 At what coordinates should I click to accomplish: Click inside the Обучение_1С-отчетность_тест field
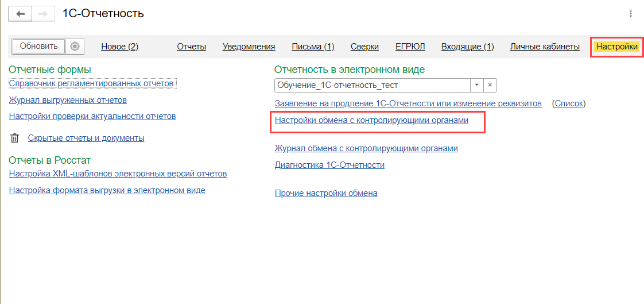[x=372, y=85]
